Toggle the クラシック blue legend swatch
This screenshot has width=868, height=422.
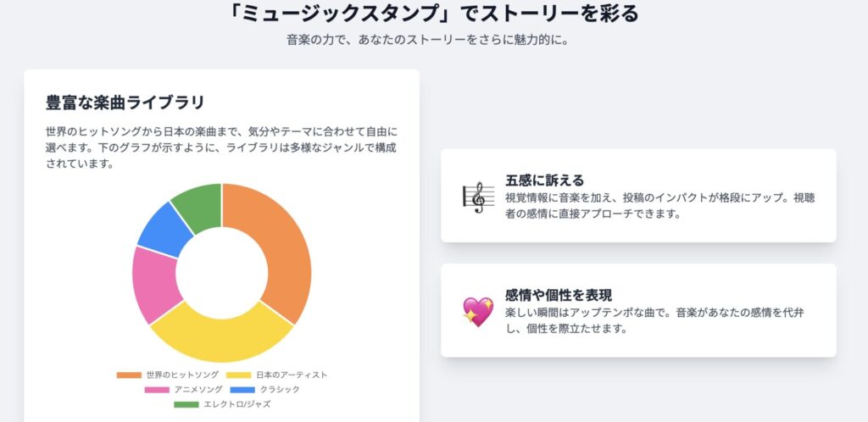tap(242, 390)
